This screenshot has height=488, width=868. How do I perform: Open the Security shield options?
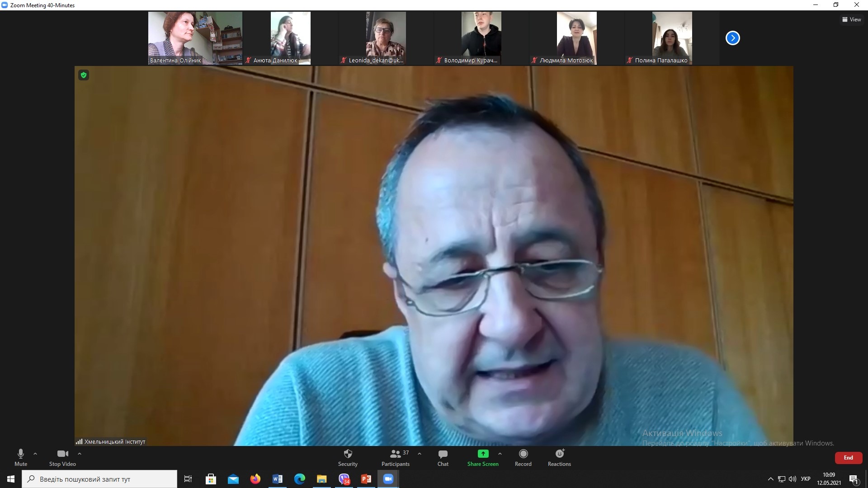coord(348,457)
